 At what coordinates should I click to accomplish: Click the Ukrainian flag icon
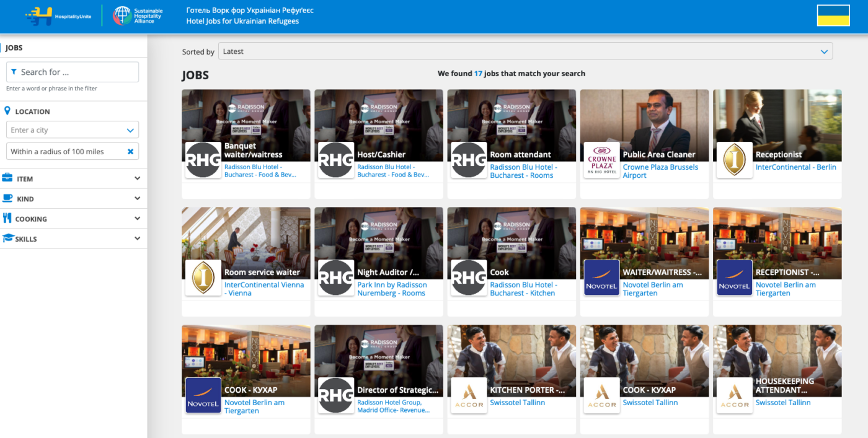pos(833,15)
